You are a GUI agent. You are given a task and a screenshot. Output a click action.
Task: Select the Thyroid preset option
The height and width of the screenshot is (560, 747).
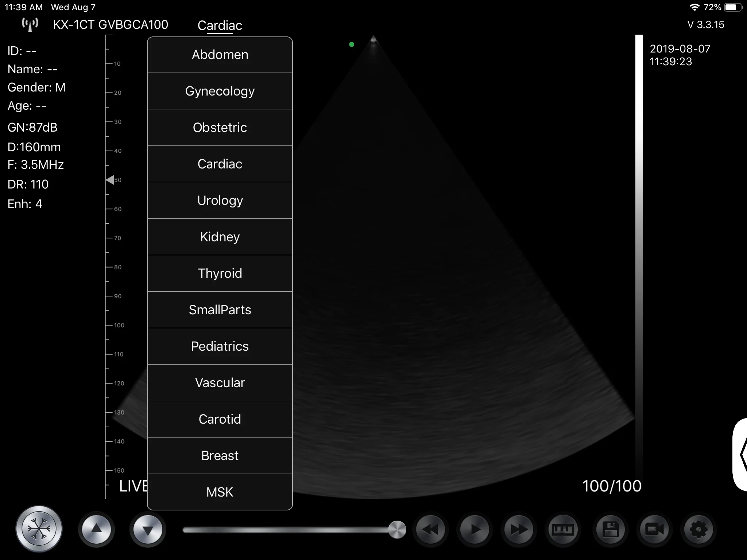[220, 273]
